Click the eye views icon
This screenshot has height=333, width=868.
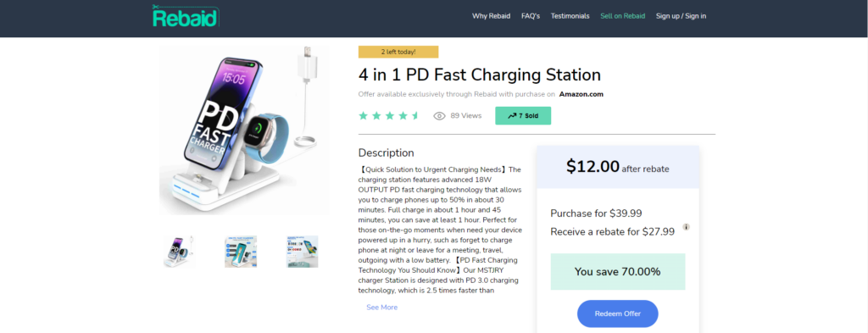440,116
